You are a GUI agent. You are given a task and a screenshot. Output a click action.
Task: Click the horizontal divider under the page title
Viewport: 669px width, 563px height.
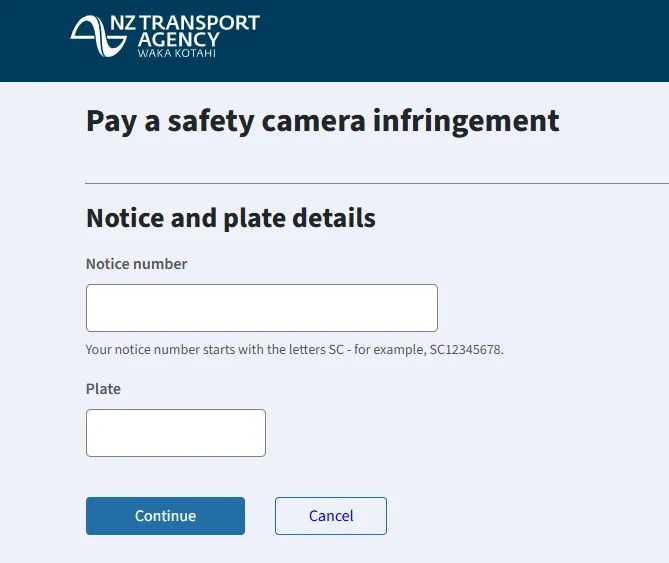pos(377,183)
